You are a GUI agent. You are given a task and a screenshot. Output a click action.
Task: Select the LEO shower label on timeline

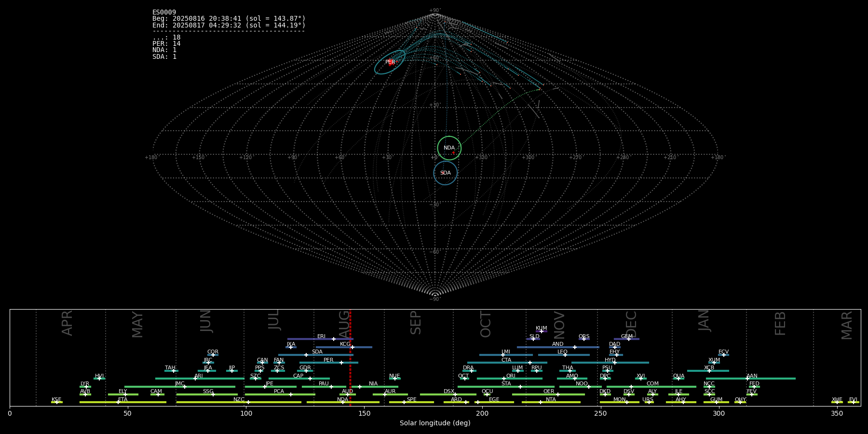pos(562,352)
